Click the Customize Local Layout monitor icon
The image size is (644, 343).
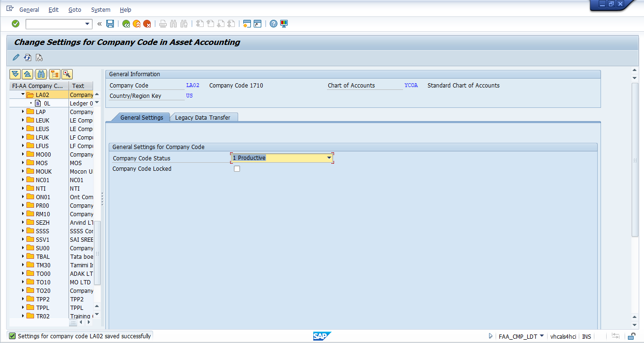[x=284, y=24]
